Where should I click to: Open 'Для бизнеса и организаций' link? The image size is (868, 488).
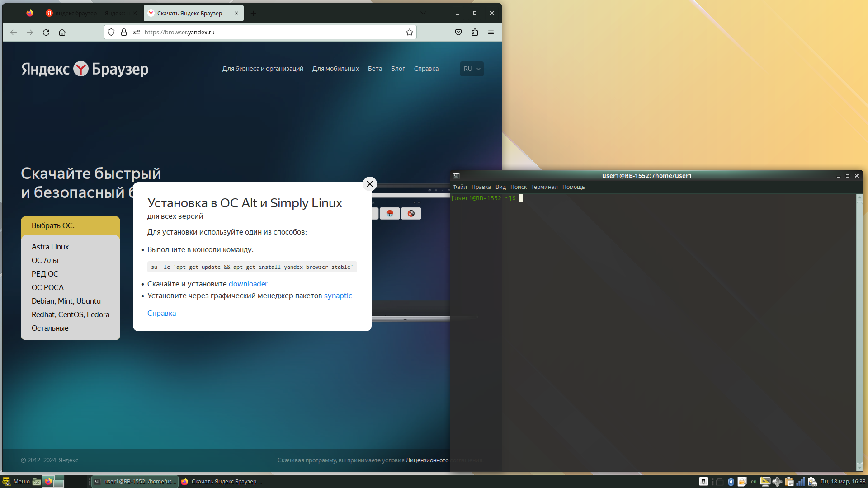click(x=263, y=69)
